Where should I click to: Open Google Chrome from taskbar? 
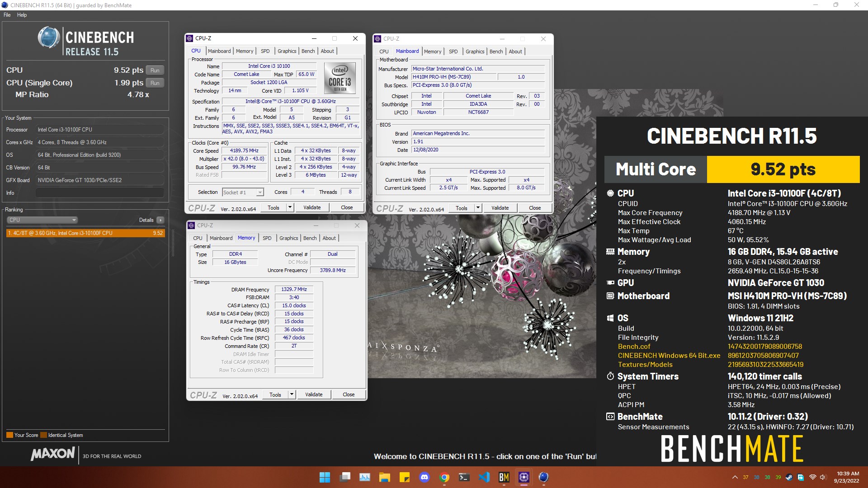(x=444, y=477)
